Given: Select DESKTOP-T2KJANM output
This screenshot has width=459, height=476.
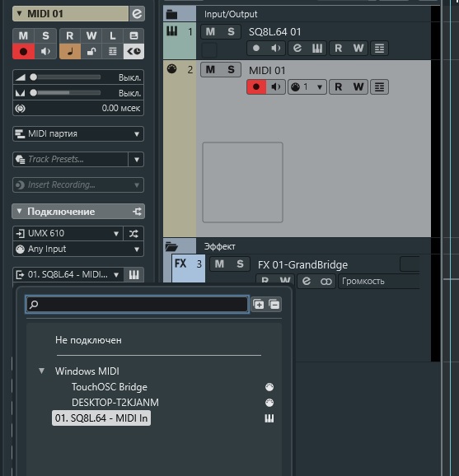Looking at the screenshot, I should tap(115, 403).
